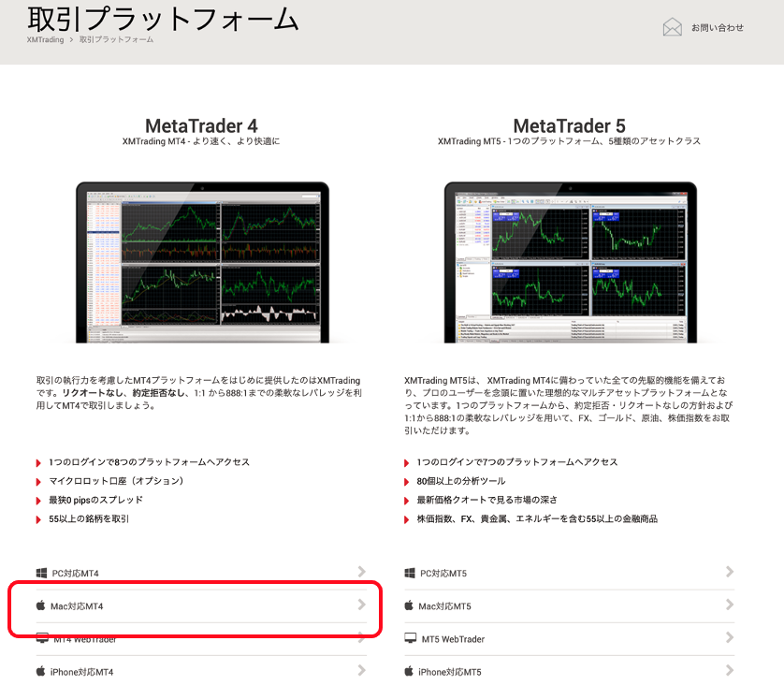Click the envelope contact icon
This screenshot has width=784, height=685.
[672, 27]
